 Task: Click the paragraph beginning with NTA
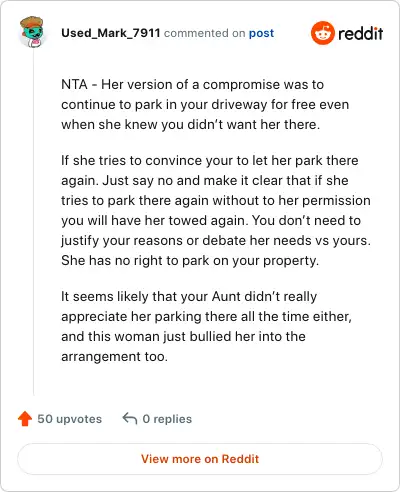tap(205, 104)
